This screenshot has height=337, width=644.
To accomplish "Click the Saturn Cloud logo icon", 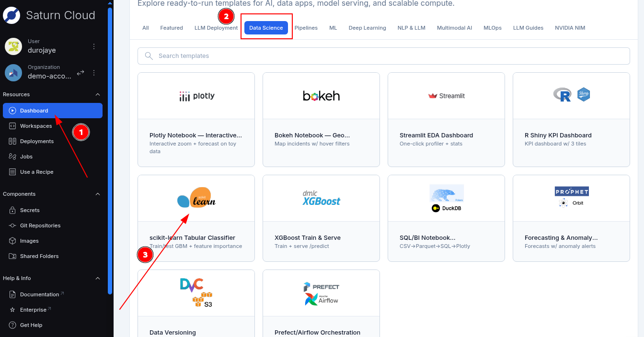I will point(11,15).
